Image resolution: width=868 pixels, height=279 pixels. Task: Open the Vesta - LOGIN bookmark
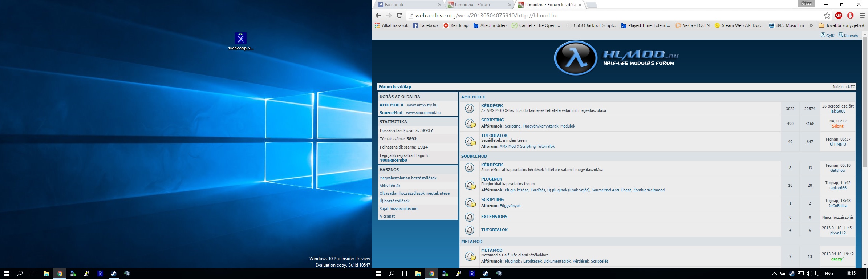692,25
